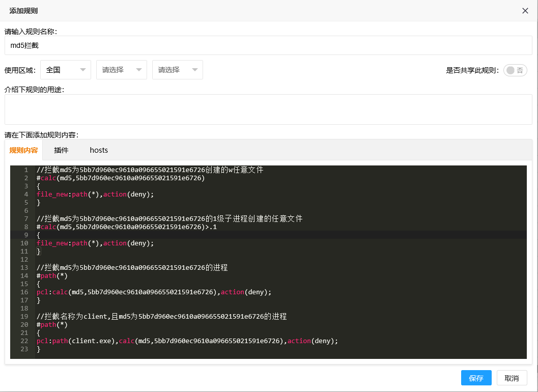
Task: Place cursor on line 4 file_new statement
Action: [95, 194]
